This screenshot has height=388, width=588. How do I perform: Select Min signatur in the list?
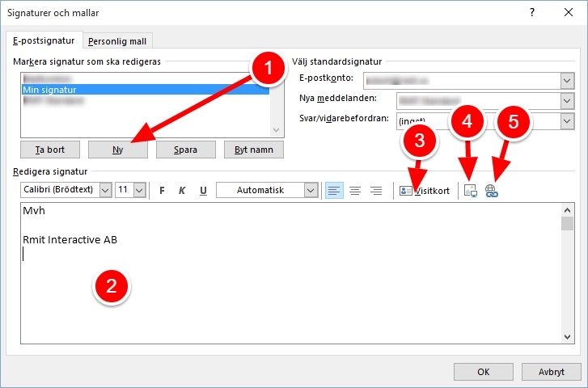tap(146, 90)
